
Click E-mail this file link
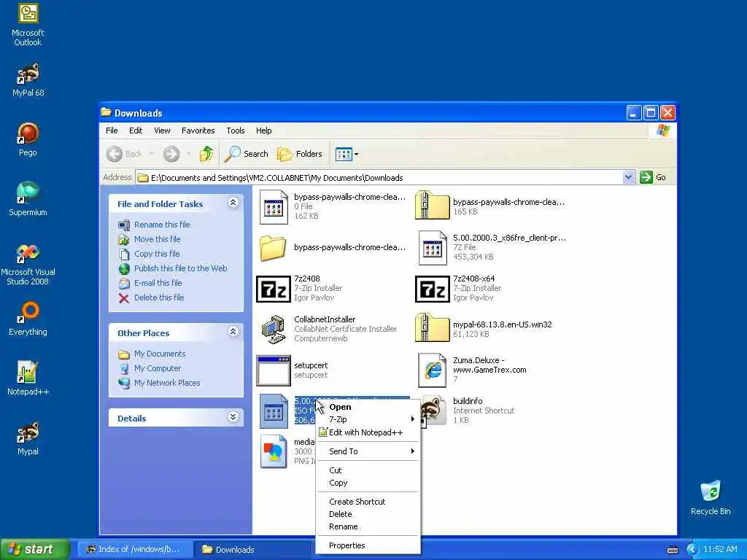click(158, 283)
